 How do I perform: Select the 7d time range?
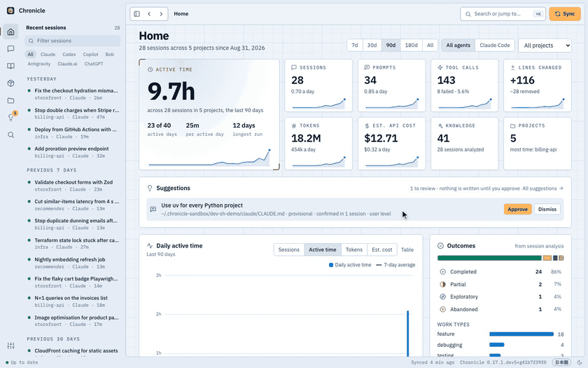355,45
